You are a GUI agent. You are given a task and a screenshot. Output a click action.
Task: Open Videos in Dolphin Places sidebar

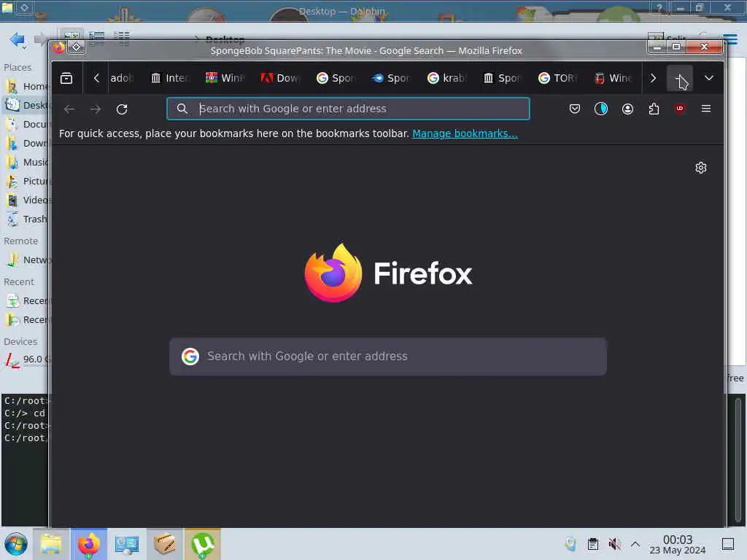click(x=26, y=200)
